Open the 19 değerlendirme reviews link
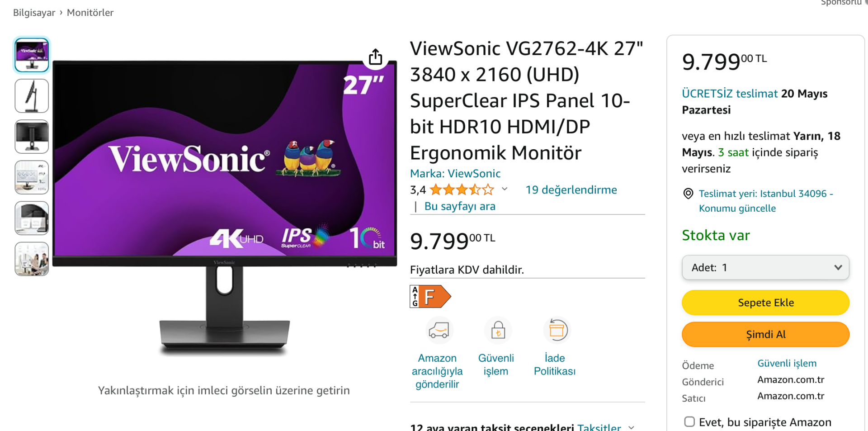 coord(571,189)
